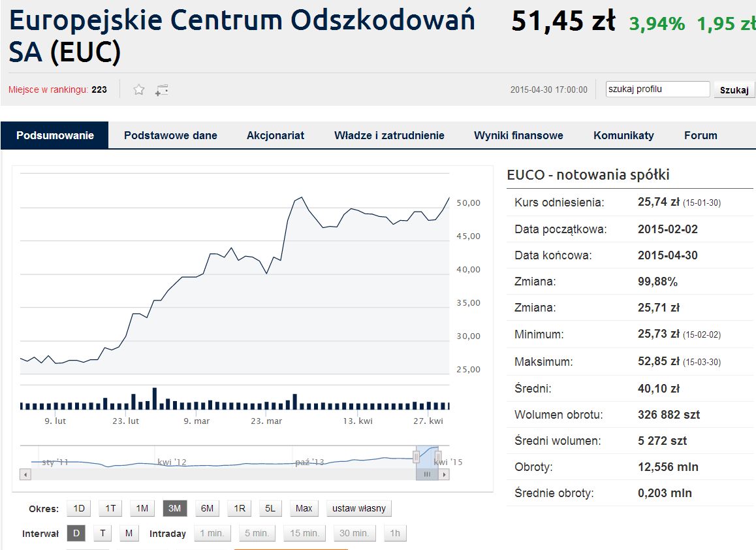The image size is (756, 550).
Task: Choose 5 min. intraday interval
Action: coord(257,533)
